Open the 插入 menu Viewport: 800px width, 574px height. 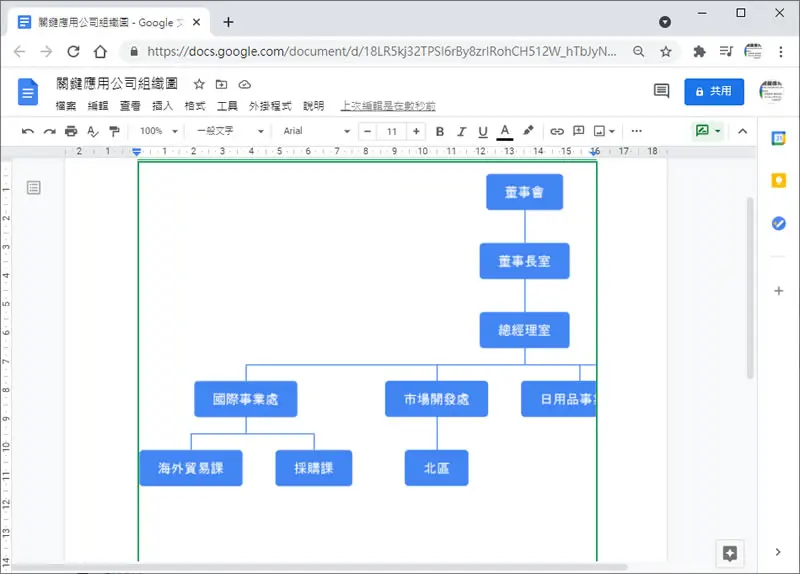[x=162, y=106]
